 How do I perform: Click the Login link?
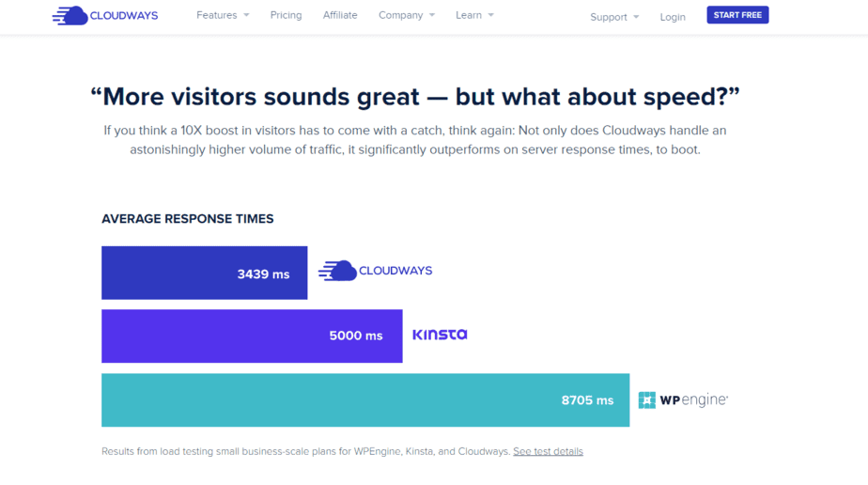tap(673, 17)
